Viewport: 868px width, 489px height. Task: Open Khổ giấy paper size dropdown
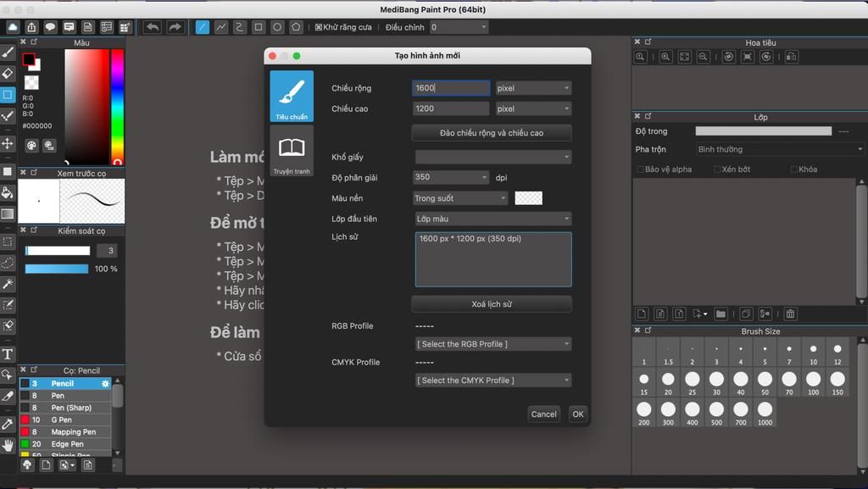[493, 157]
